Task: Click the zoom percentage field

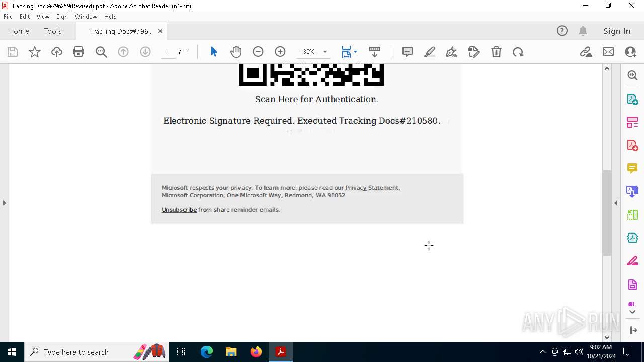Action: 307,52
